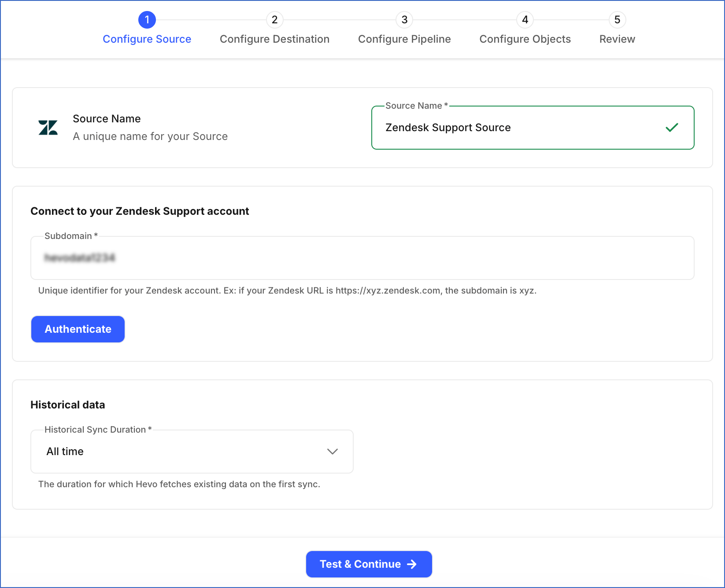725x588 pixels.
Task: Click step 4 circle in the wizard
Action: (525, 20)
